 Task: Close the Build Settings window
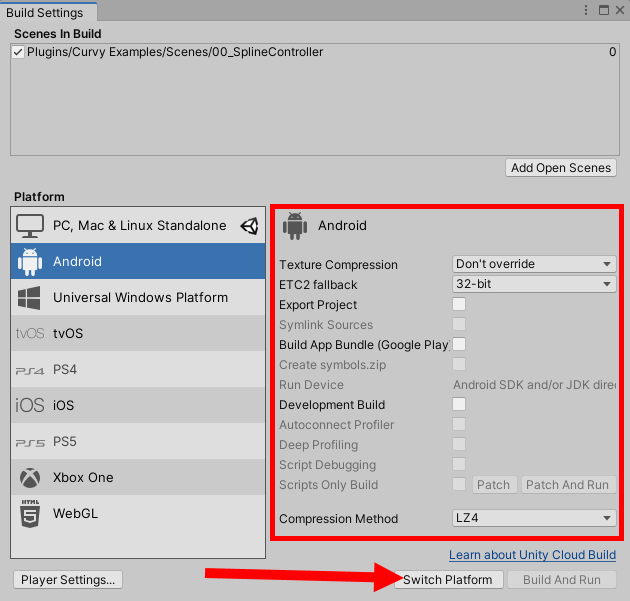click(620, 10)
